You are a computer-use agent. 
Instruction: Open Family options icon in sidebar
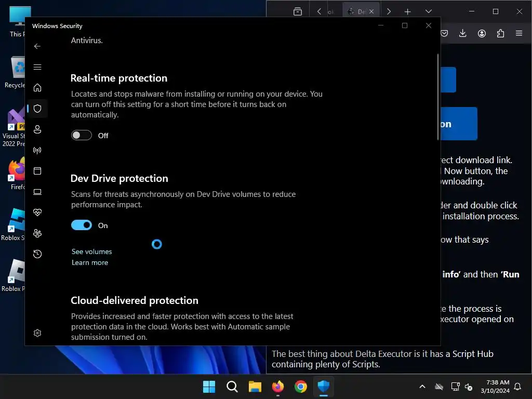click(37, 233)
